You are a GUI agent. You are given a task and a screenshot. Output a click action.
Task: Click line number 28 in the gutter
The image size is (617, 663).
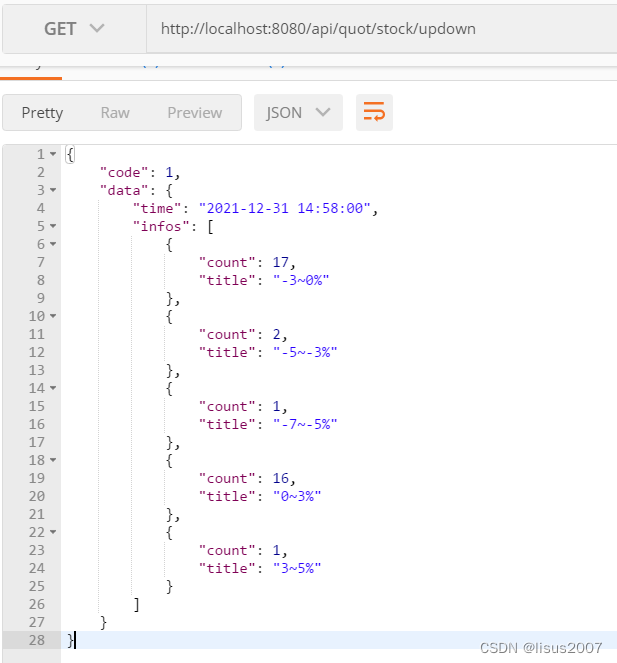coord(37,640)
